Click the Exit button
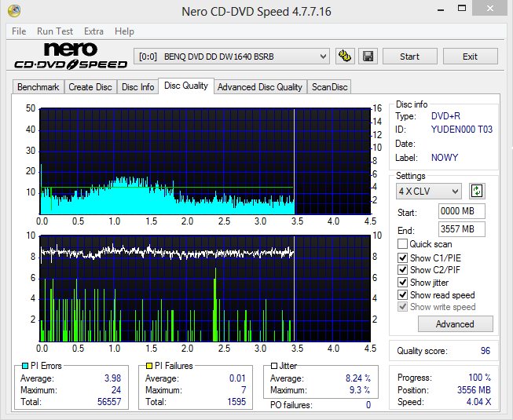 tap(470, 57)
